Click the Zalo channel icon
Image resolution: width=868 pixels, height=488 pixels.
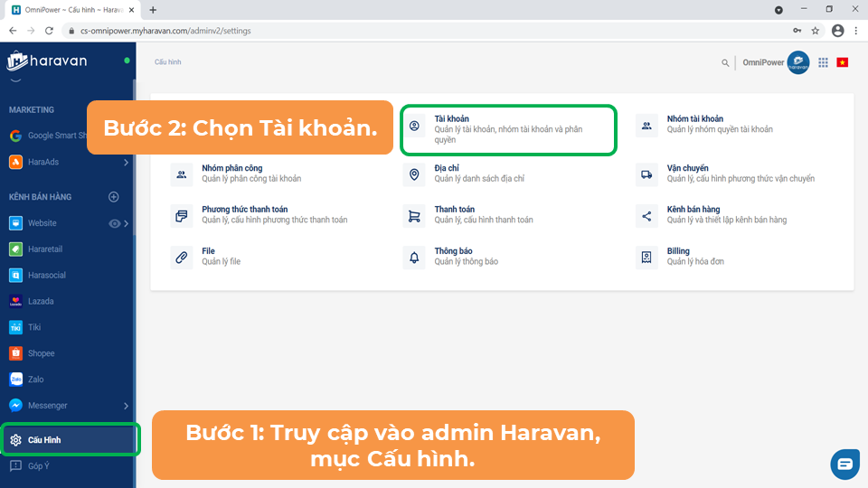[x=15, y=379]
